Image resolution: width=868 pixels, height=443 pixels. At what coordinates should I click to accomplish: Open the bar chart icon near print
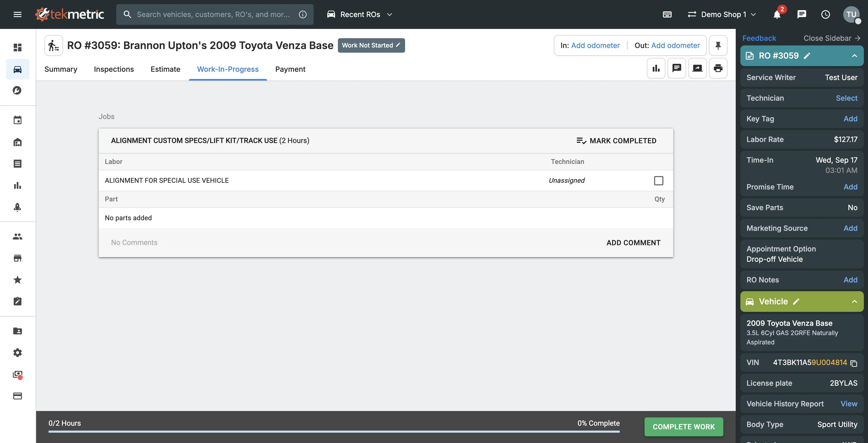coord(656,68)
